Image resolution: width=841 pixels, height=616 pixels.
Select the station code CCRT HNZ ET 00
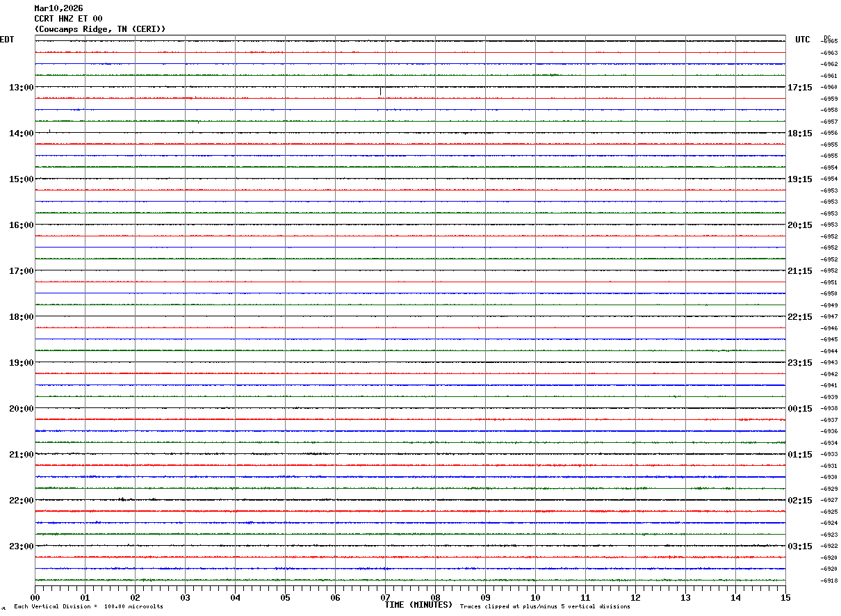[x=68, y=19]
